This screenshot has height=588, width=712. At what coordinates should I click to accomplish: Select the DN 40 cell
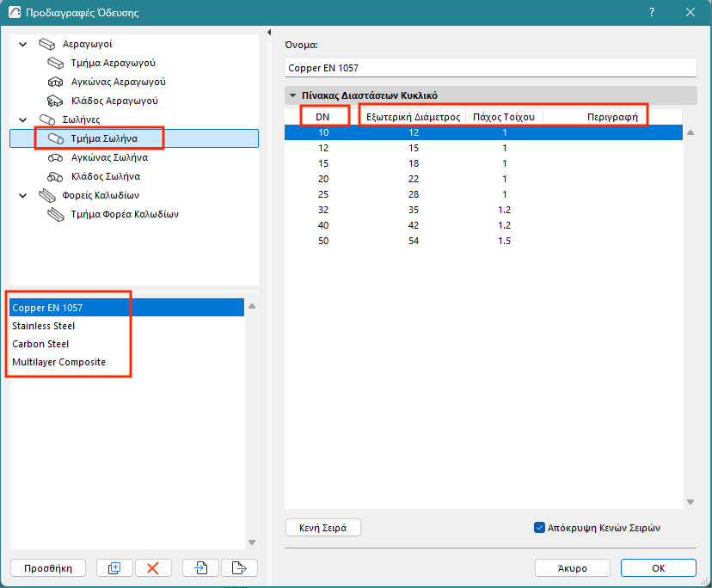[x=322, y=225]
